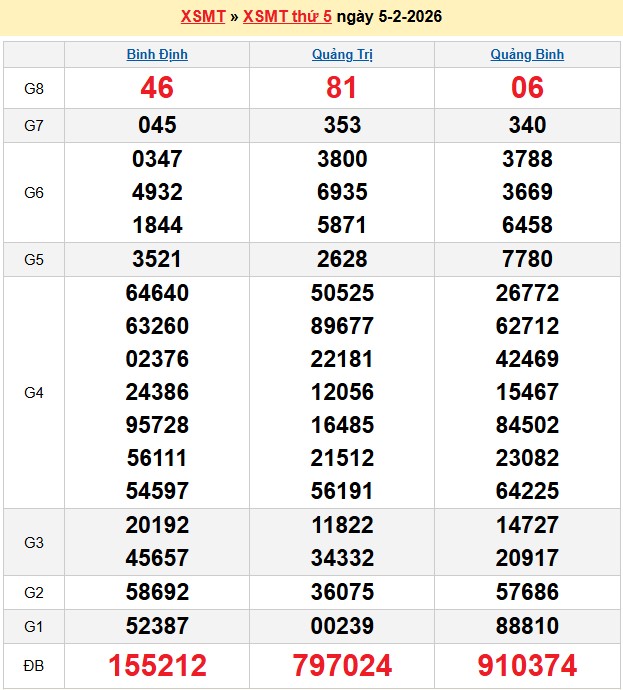The width and height of the screenshot is (623, 690).
Task: Click G3 number 20192 under Bình Định
Action: pyautogui.click(x=157, y=525)
